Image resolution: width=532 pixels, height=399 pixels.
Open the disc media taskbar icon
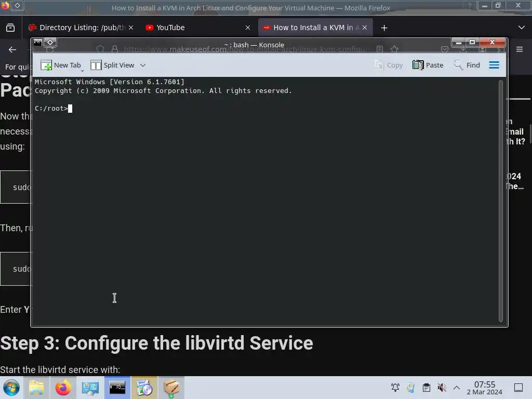click(144, 388)
